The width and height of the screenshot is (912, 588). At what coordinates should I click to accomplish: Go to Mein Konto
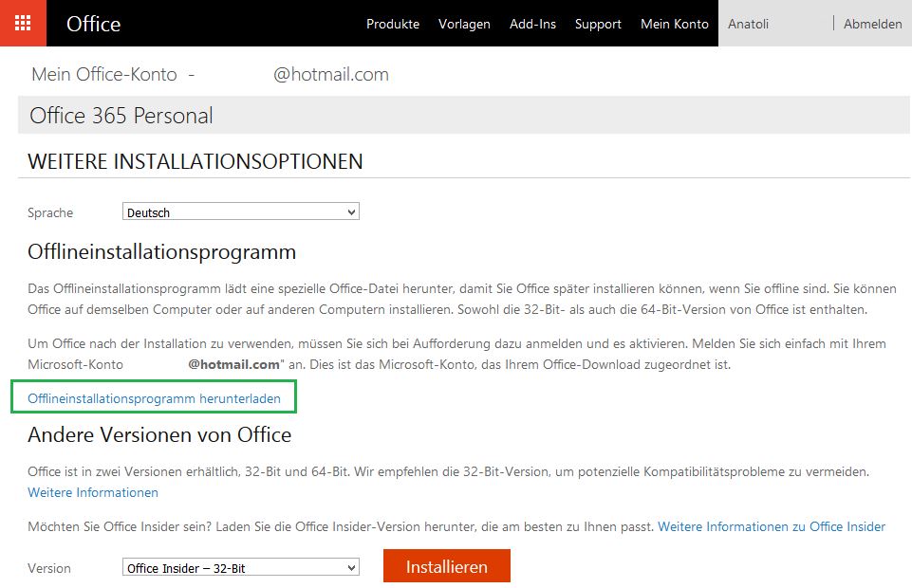tap(674, 24)
